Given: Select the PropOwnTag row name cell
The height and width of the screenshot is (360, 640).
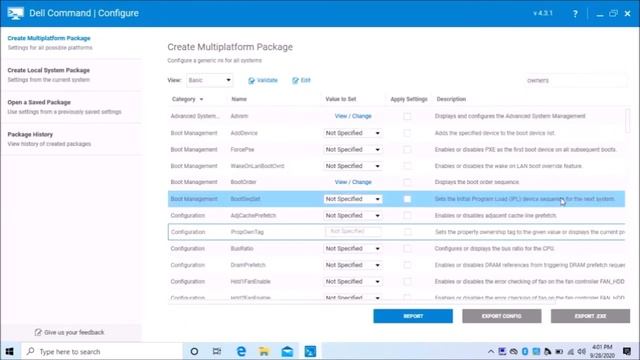Looking at the screenshot, I should pos(247,232).
